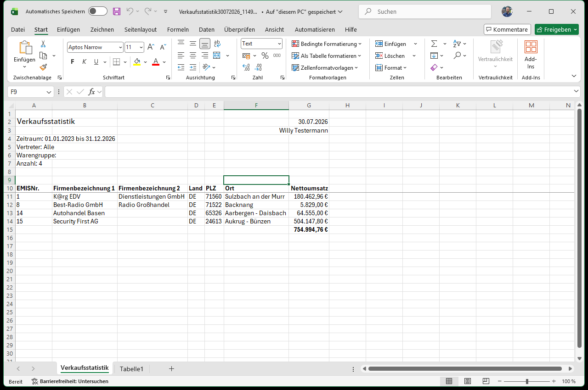Viewport: 588px width, 390px height.
Task: Click the Merge and Center icon
Action: [x=217, y=56]
